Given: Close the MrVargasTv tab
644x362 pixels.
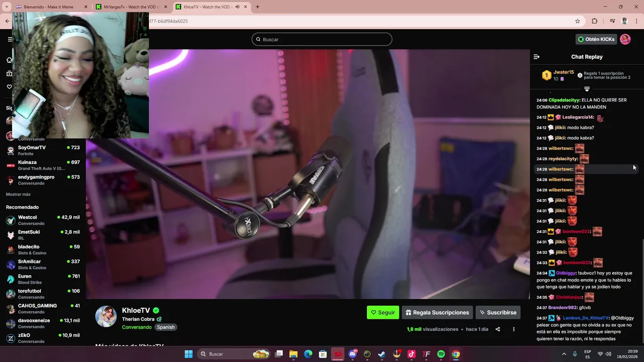Looking at the screenshot, I should tap(167, 7).
